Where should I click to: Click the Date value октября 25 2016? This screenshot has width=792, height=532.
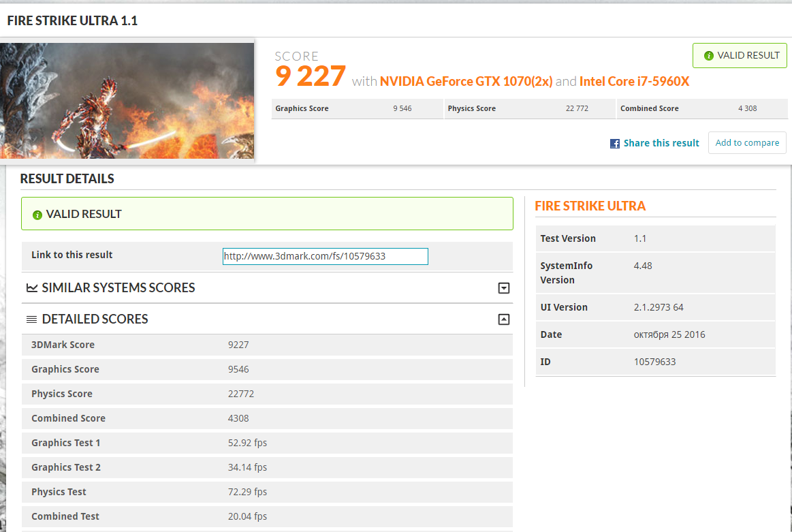click(x=669, y=335)
